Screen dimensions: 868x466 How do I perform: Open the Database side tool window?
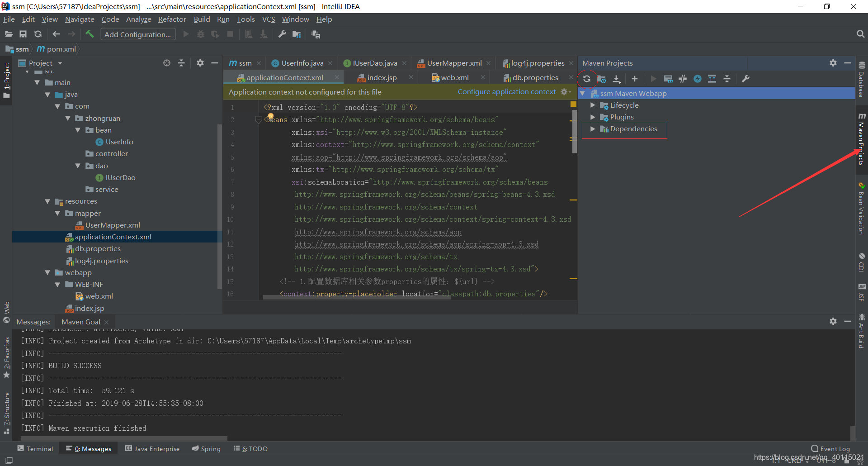coord(862,80)
